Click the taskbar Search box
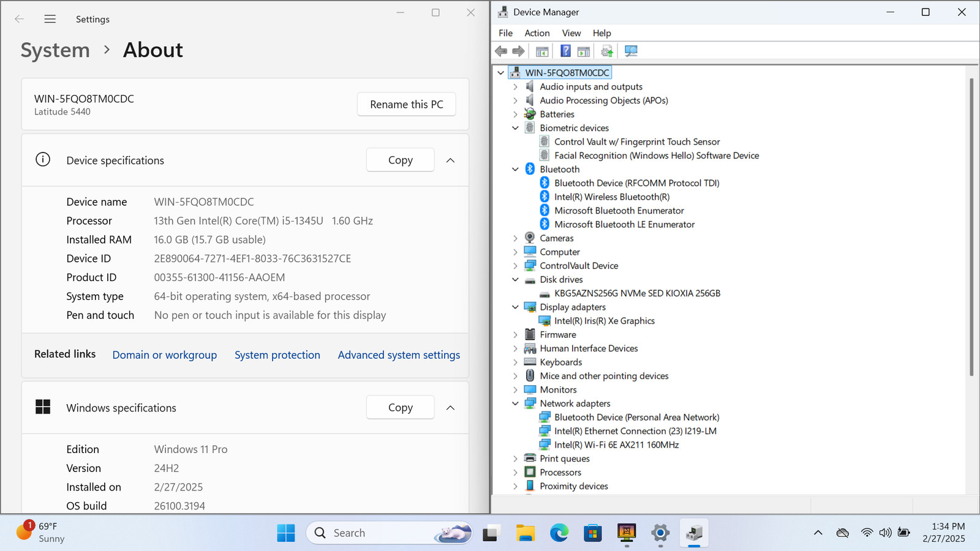The height and width of the screenshot is (551, 980). [x=389, y=533]
